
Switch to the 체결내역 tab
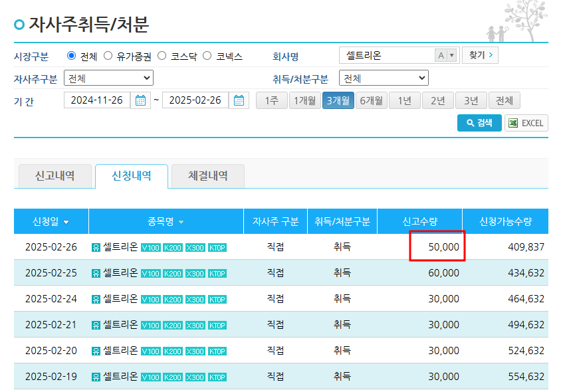point(208,176)
